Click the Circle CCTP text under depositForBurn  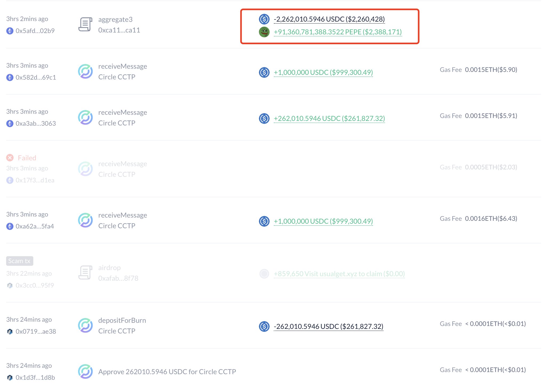[117, 331]
